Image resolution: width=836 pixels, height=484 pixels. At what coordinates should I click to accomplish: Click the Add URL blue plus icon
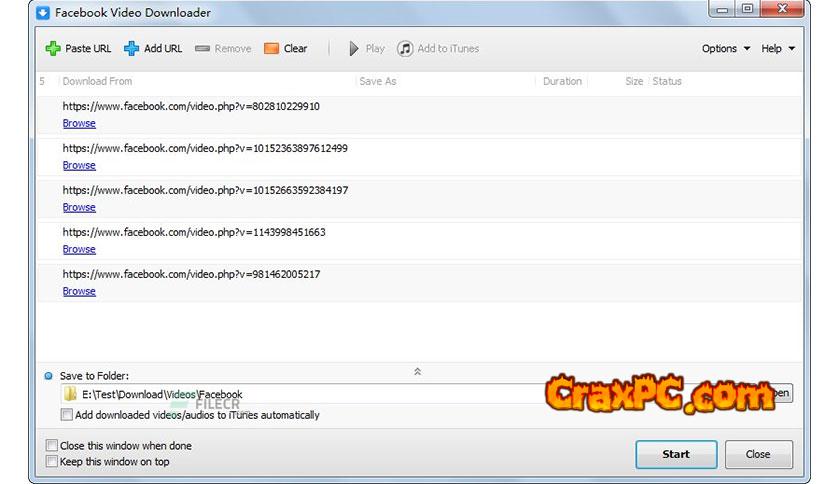(131, 48)
